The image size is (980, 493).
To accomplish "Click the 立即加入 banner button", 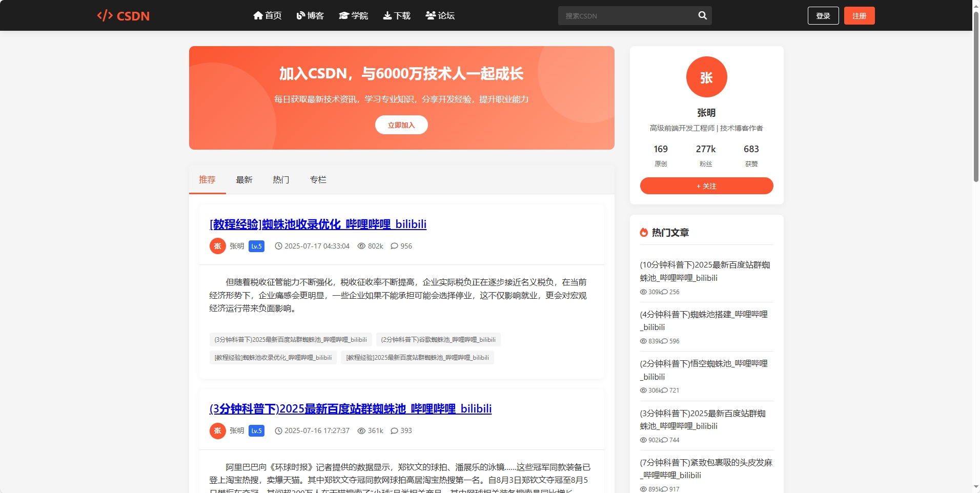I will [401, 125].
